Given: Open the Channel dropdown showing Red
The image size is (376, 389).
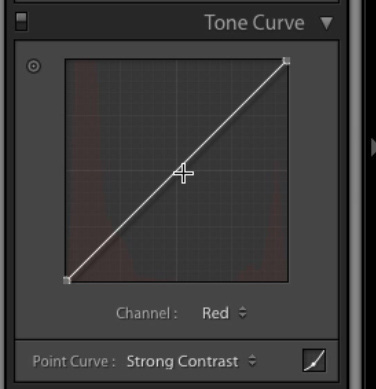Looking at the screenshot, I should 224,313.
